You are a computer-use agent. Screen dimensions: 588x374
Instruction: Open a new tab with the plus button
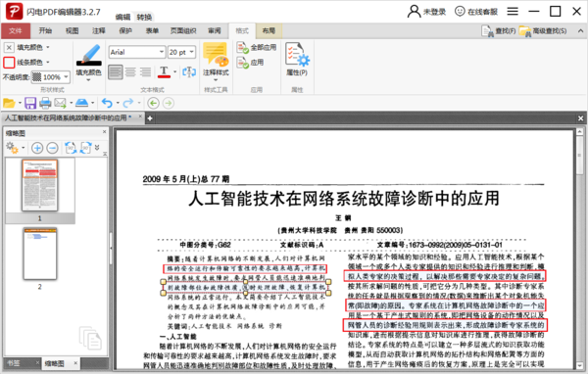tap(150, 118)
